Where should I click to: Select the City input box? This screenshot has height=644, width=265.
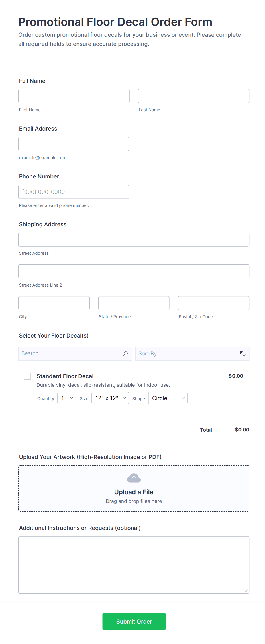coord(54,303)
